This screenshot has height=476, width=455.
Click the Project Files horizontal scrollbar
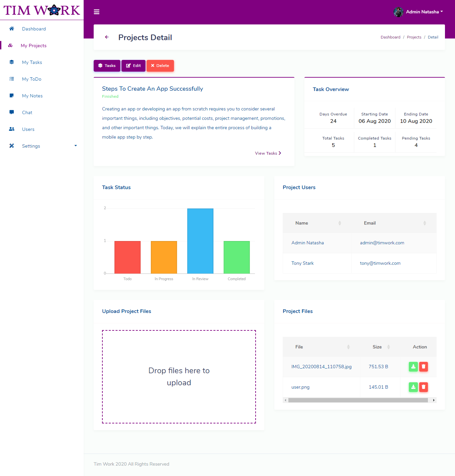pos(358,400)
